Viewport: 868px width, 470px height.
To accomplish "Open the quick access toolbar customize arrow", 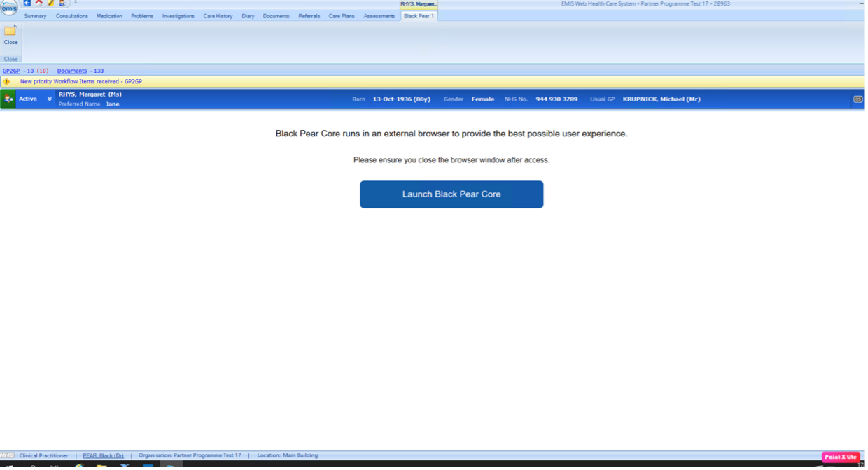I will tap(76, 3).
